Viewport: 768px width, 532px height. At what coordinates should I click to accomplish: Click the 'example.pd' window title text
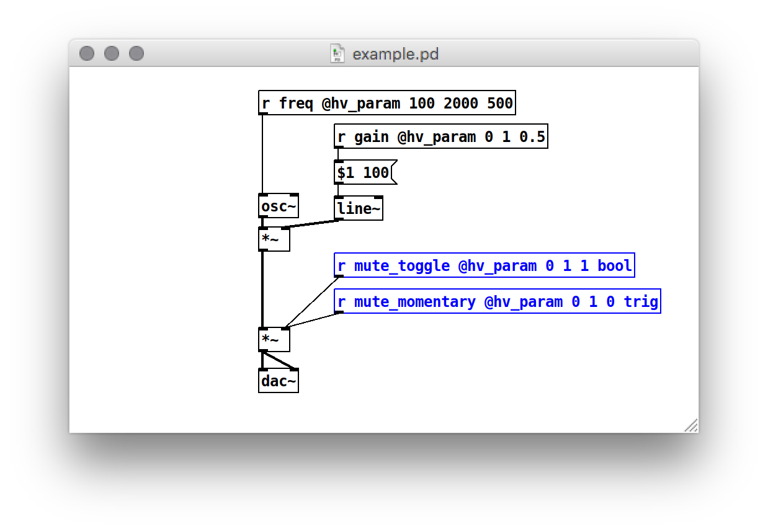[395, 54]
